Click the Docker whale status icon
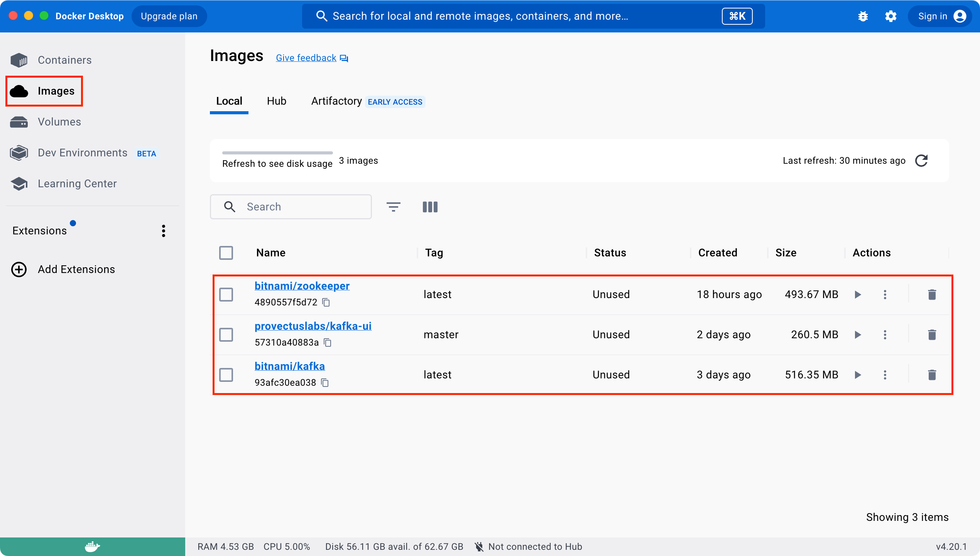This screenshot has width=980, height=556. 92,546
